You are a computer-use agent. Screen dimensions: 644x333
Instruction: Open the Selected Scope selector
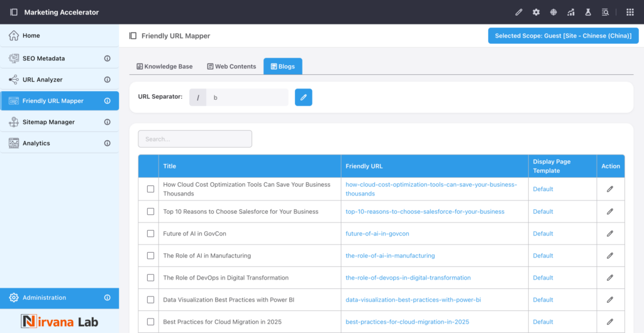(563, 36)
